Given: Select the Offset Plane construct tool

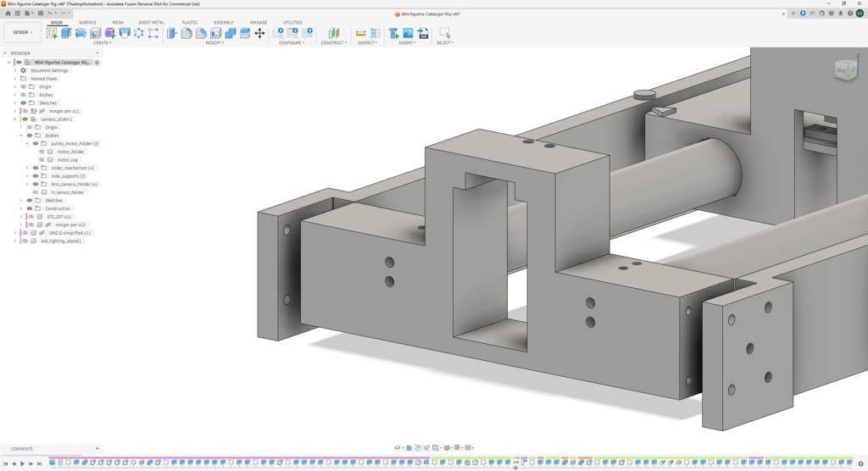Looking at the screenshot, I should click(x=333, y=33).
